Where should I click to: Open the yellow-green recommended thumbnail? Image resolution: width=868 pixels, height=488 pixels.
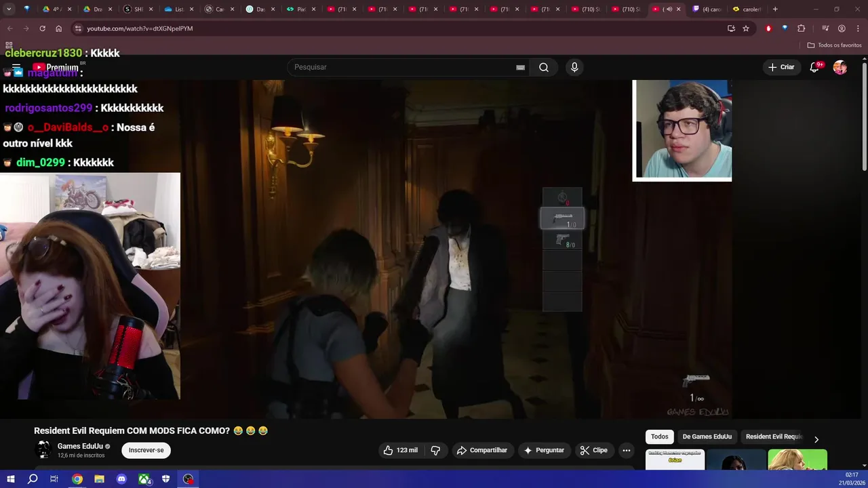(797, 460)
